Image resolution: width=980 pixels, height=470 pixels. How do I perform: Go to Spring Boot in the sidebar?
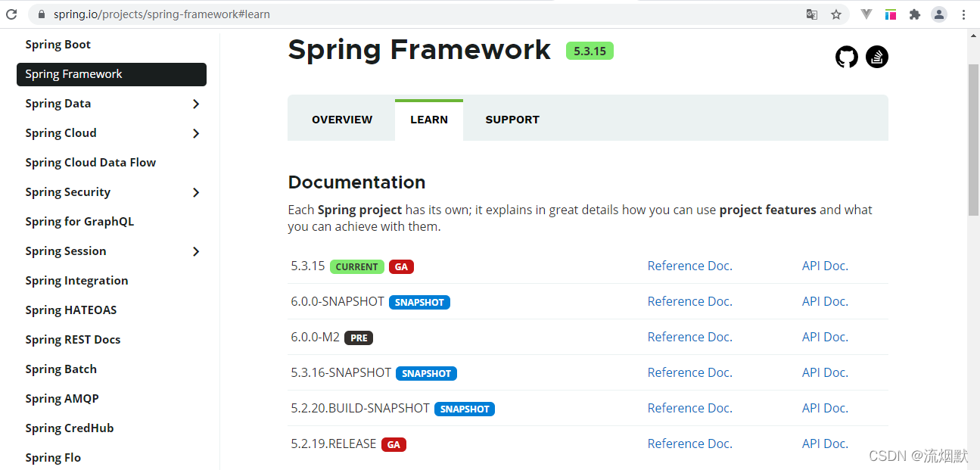58,45
